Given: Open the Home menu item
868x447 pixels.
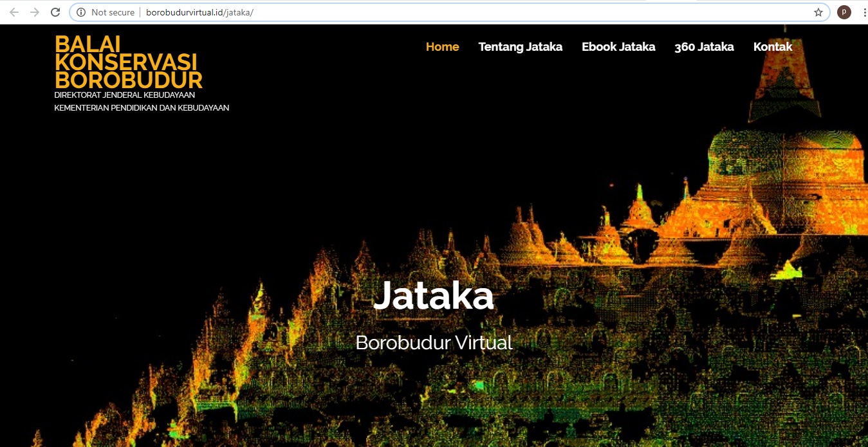Looking at the screenshot, I should (x=443, y=47).
